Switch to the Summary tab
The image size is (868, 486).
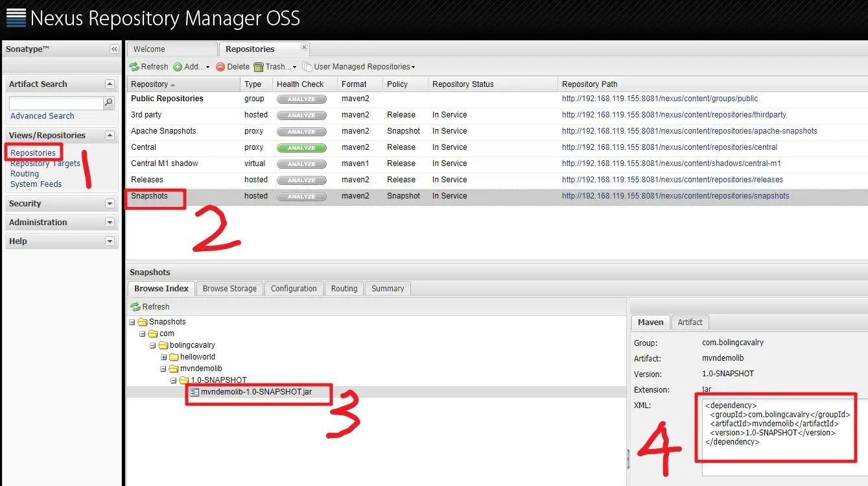pos(388,289)
